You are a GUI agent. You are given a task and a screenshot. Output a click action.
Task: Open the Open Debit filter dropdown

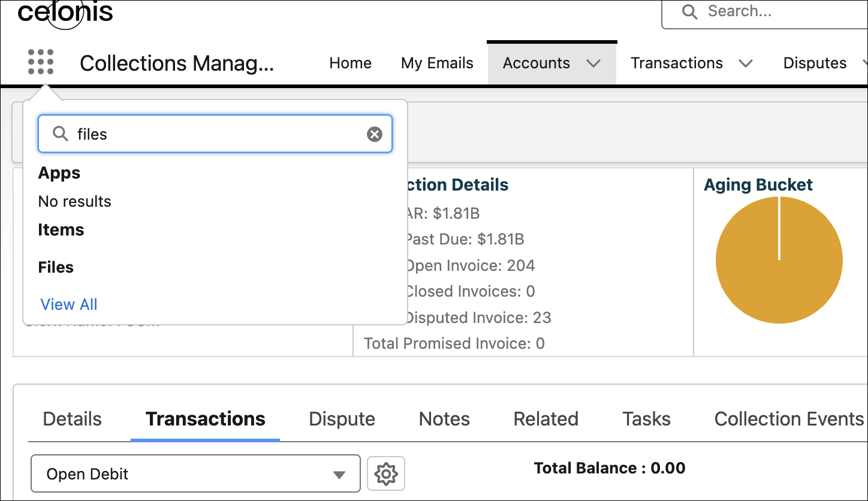pos(195,474)
